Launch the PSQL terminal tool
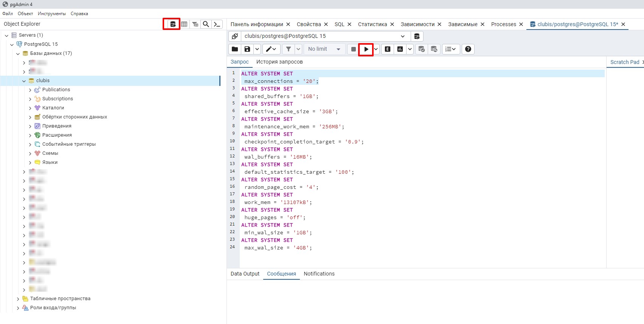 coord(217,24)
